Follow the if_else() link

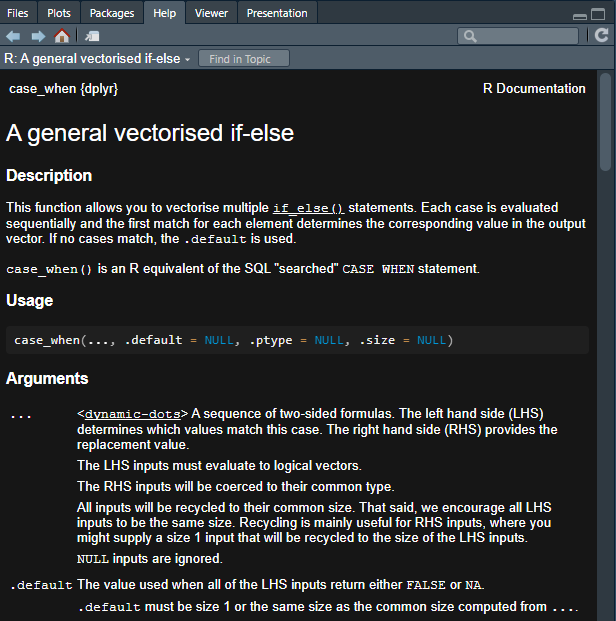point(309,208)
